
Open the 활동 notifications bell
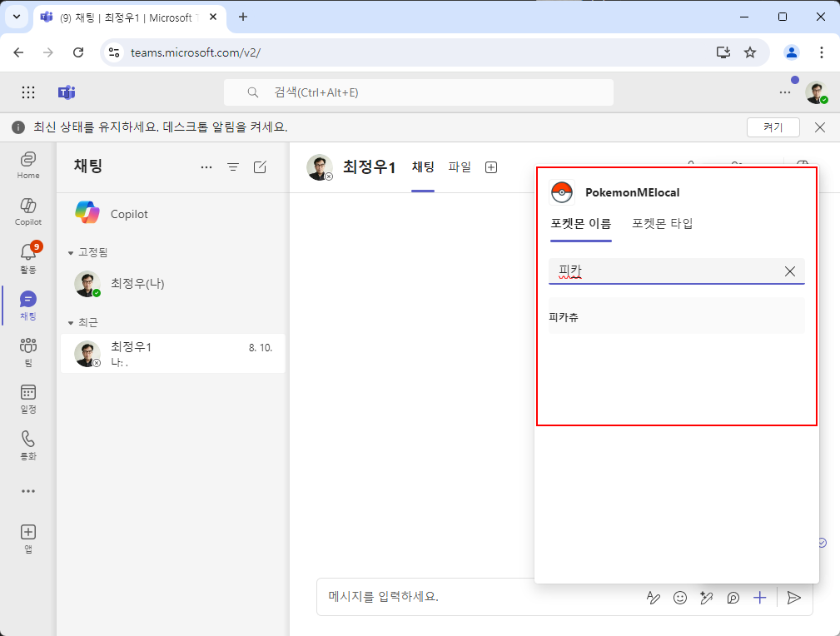point(27,258)
